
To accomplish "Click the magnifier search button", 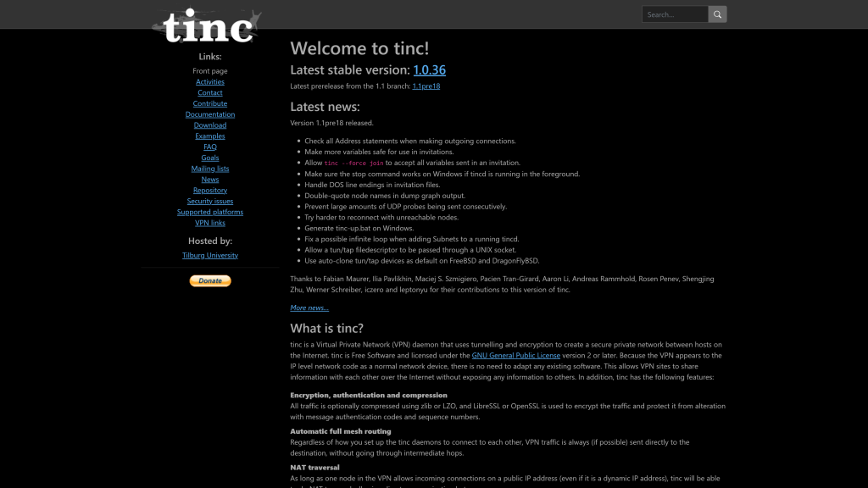I will (x=717, y=14).
